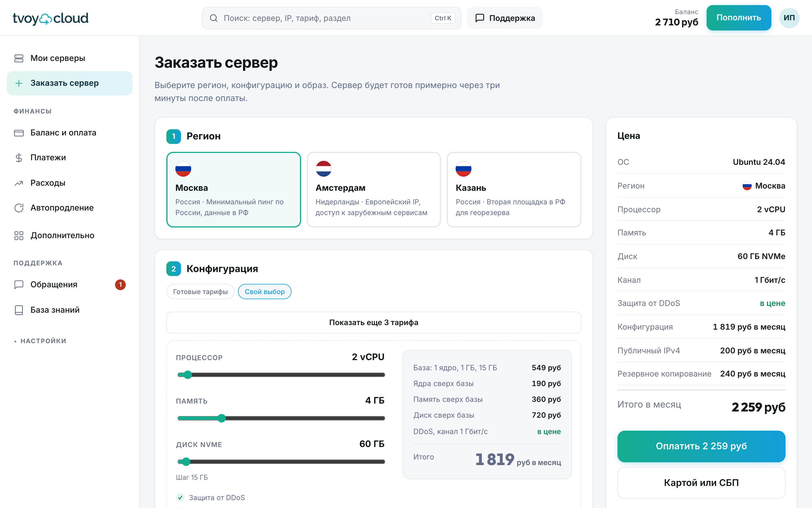Focus the search input field

click(331, 18)
